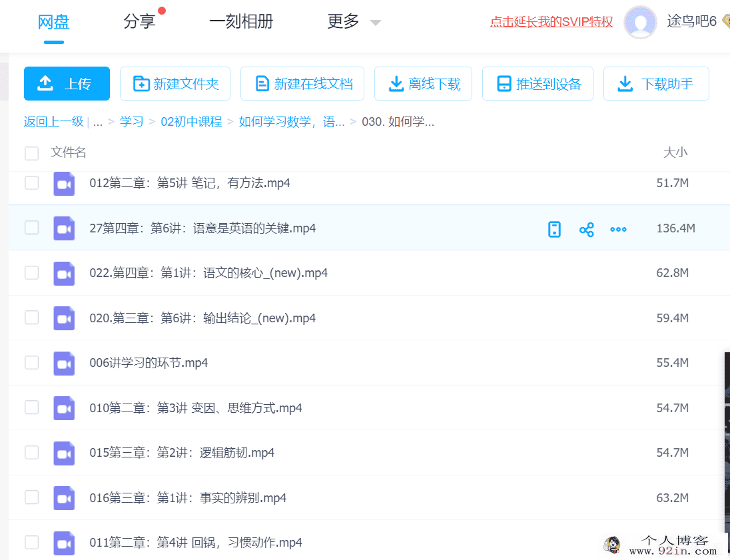Viewport: 730px width, 560px height.
Task: Check the box for 27第四章 语意是英语的关键.mp4
Action: [x=32, y=228]
